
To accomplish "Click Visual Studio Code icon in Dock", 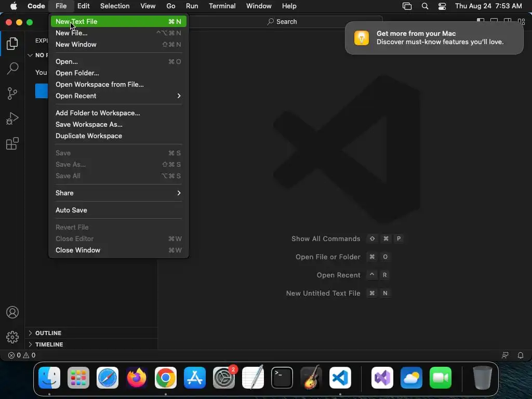I will tap(340, 378).
